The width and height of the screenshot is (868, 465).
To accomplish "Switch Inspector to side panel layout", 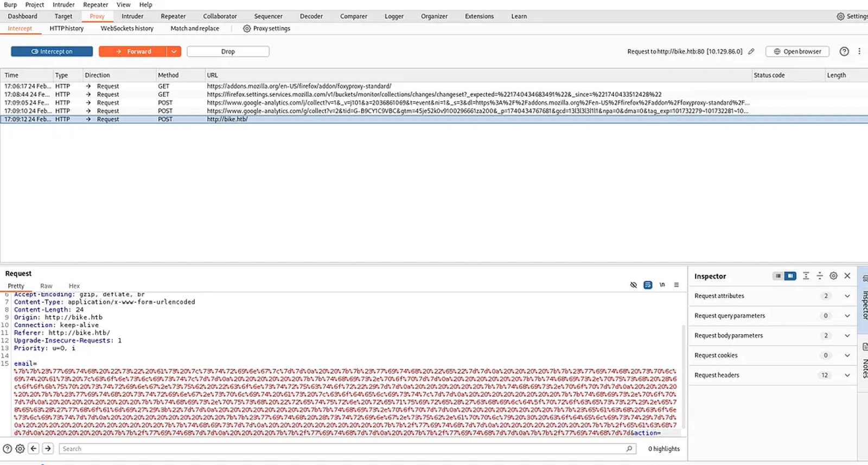I will tap(790, 276).
